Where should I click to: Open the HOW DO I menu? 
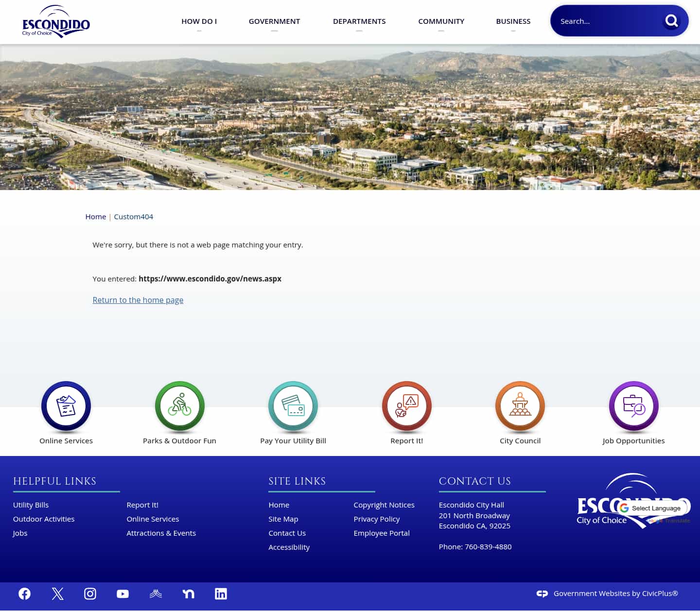click(199, 21)
